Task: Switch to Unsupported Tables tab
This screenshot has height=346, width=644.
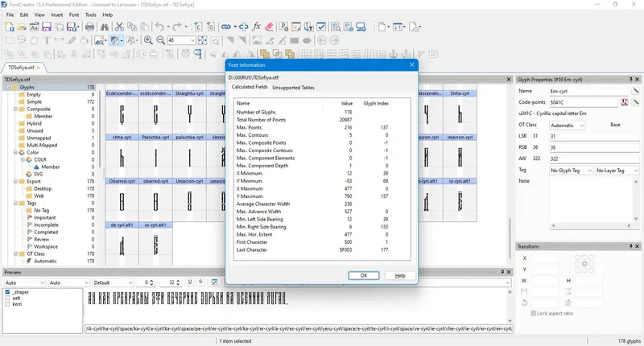Action: (293, 88)
